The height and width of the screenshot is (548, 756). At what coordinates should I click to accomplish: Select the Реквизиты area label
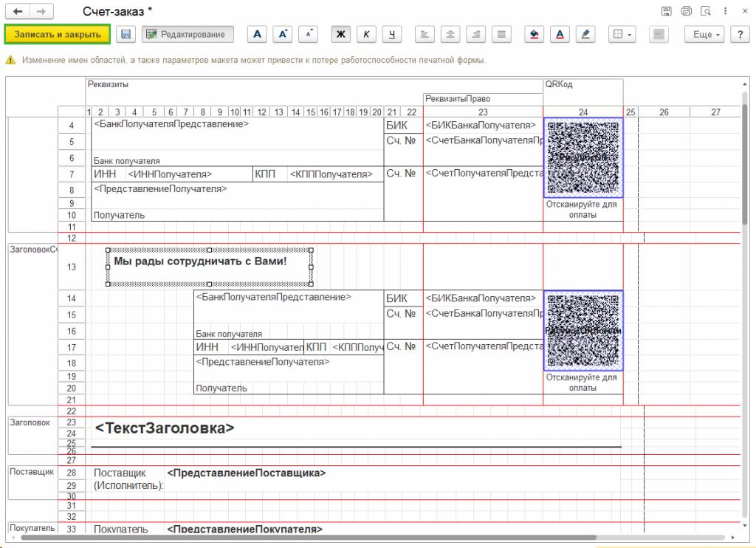(x=108, y=84)
